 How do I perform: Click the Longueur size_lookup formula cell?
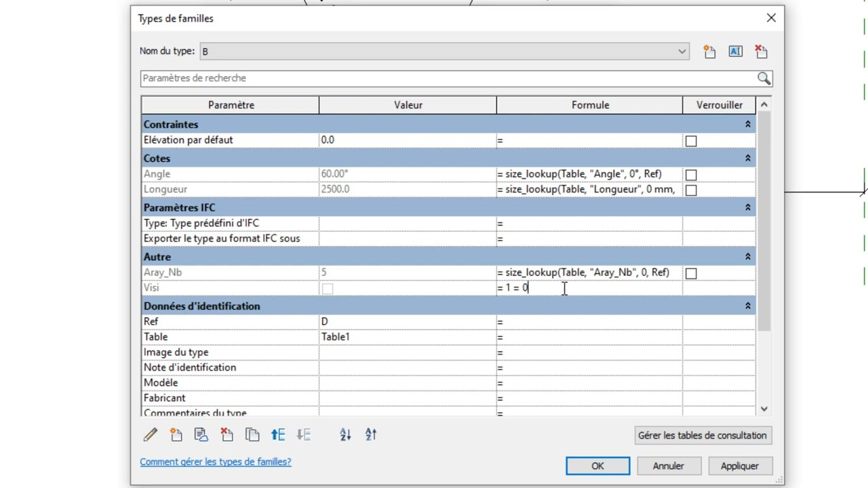(x=589, y=190)
